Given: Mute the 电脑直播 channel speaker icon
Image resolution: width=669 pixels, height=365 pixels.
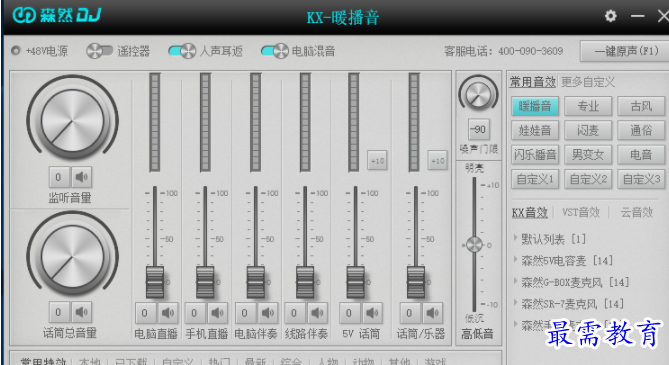Looking at the screenshot, I should click(x=168, y=313).
